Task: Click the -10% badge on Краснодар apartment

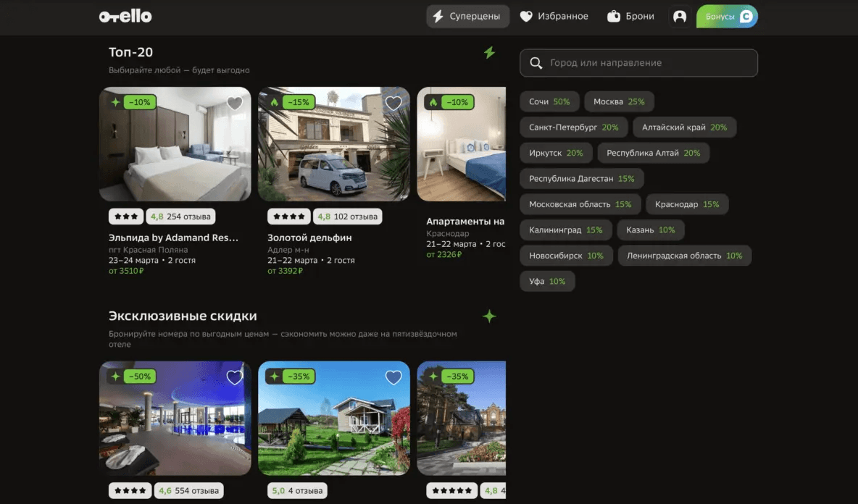Action: (x=457, y=102)
